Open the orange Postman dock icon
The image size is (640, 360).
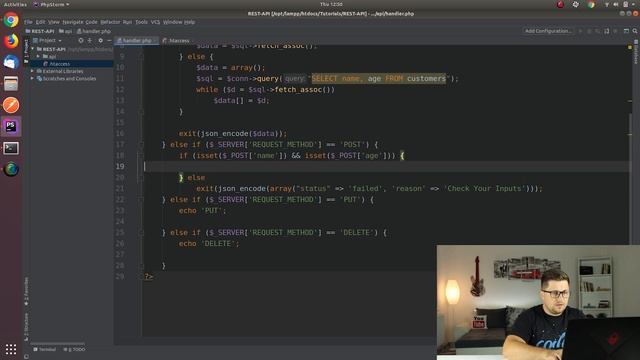[11, 105]
